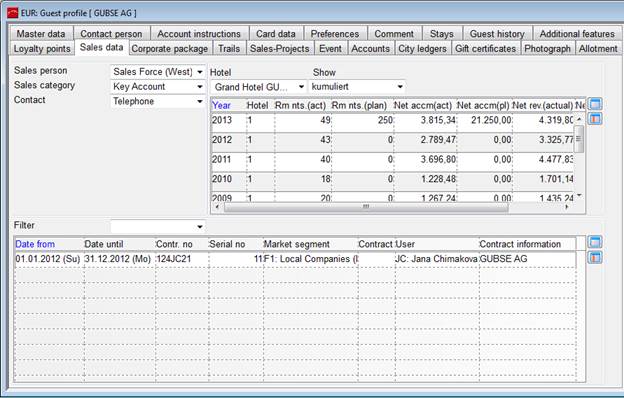Click the Contr. no column header
The width and height of the screenshot is (624, 398).
point(181,244)
